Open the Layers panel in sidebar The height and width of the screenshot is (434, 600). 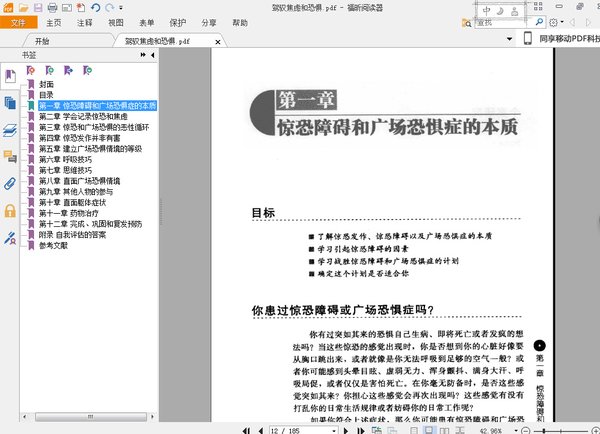(x=10, y=130)
